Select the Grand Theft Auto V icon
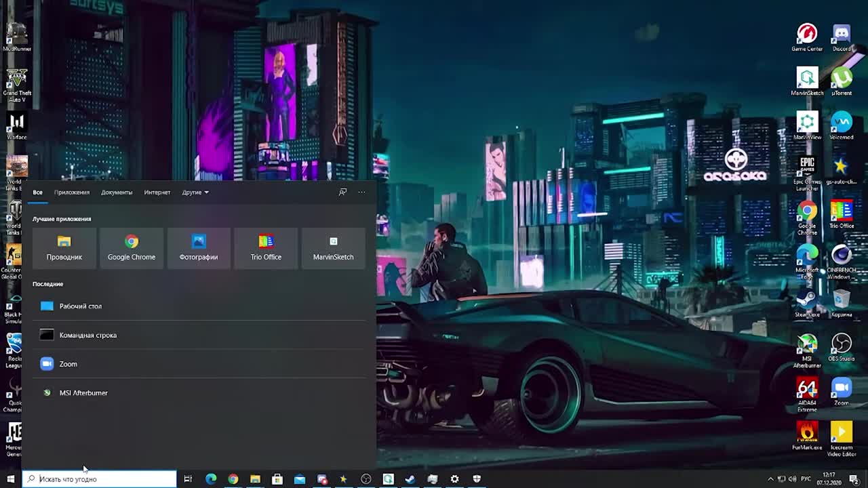Screen dimensions: 868x488 [16, 85]
